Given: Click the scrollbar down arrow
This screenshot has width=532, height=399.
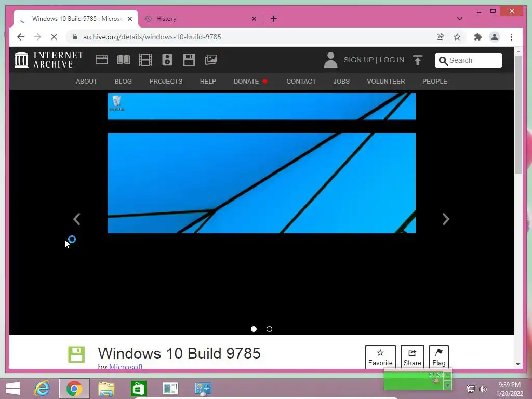Looking at the screenshot, I should [518, 364].
